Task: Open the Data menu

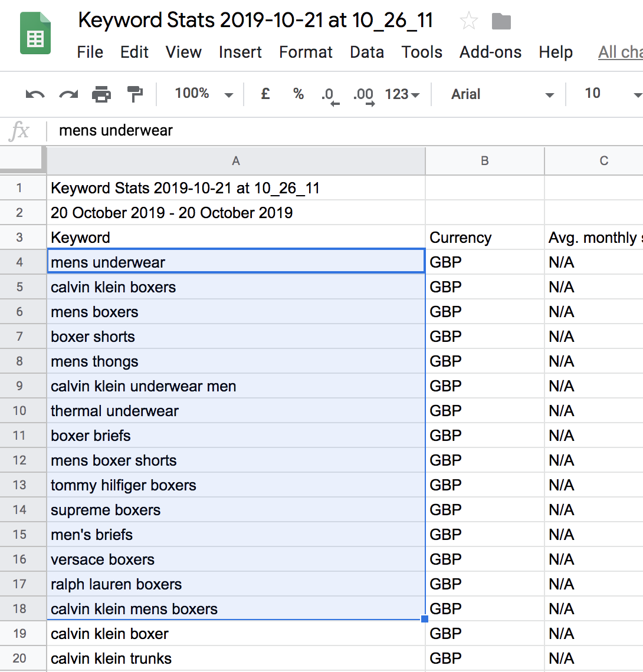Action: click(366, 52)
